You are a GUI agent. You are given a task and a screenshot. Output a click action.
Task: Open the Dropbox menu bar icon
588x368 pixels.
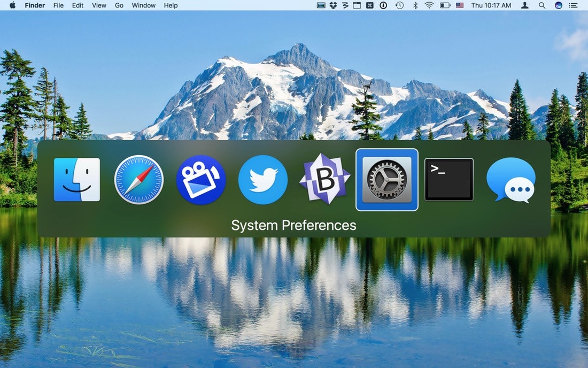(x=333, y=5)
